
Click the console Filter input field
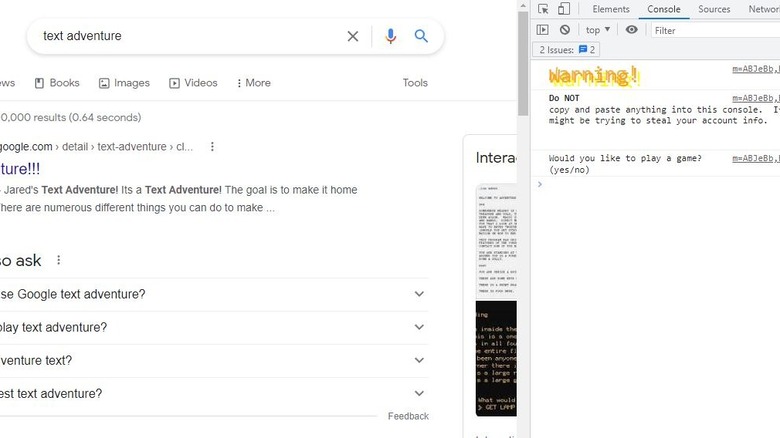(710, 30)
